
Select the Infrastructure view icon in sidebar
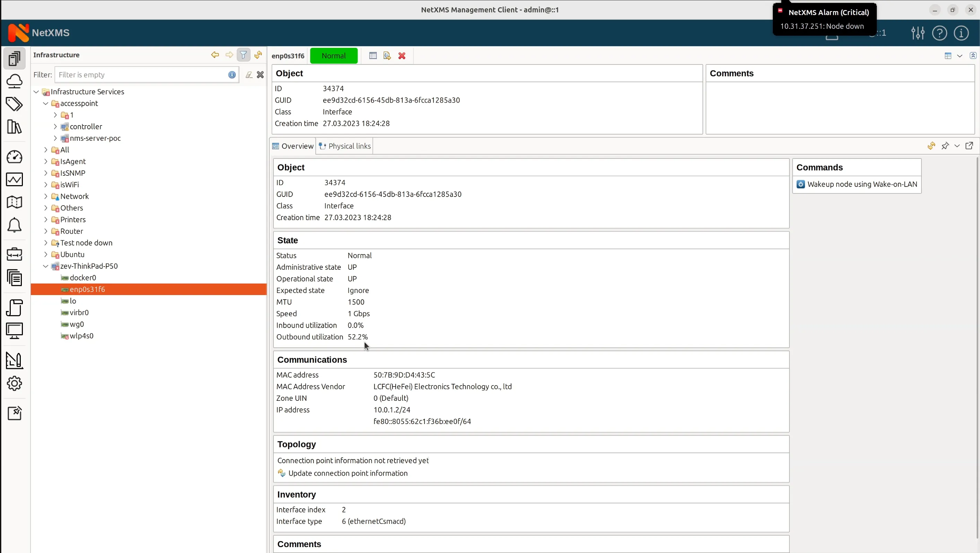[x=15, y=58]
